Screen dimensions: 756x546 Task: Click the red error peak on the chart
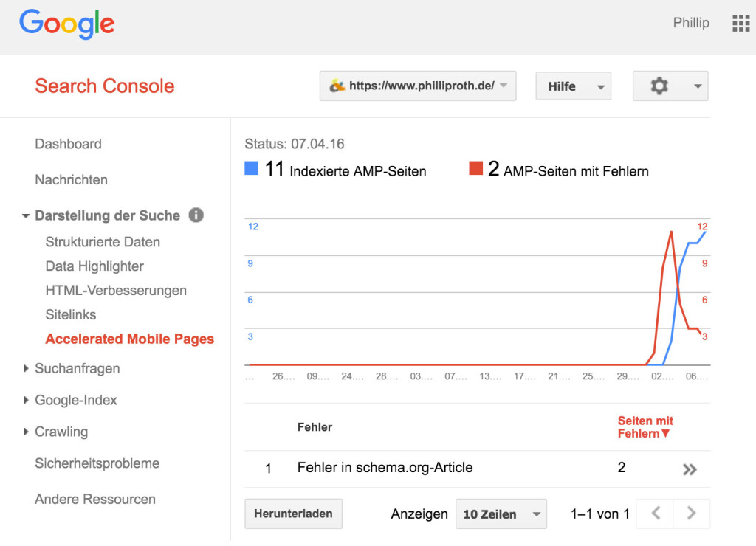pyautogui.click(x=670, y=232)
